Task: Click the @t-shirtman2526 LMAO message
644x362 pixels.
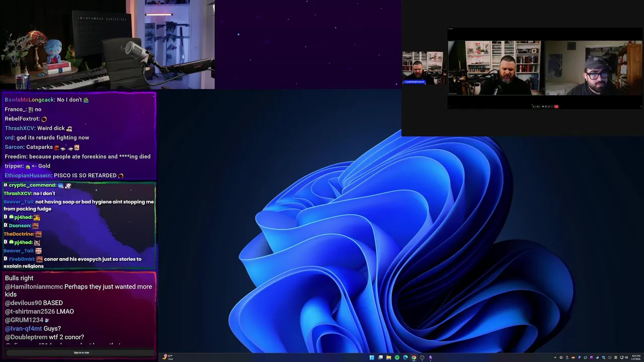Action: tap(39, 311)
